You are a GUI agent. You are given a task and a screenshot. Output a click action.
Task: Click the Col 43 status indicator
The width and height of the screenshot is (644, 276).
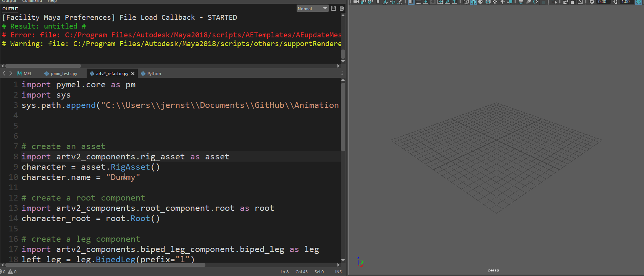click(x=301, y=272)
